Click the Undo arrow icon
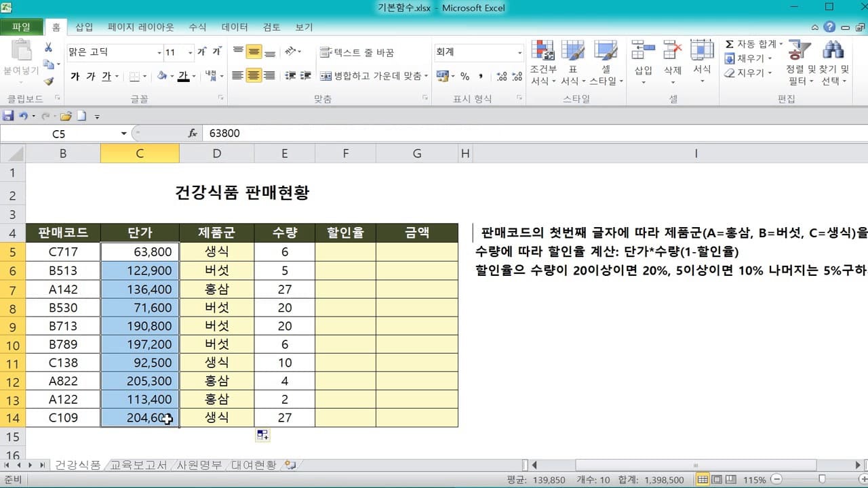The image size is (868, 488). [x=23, y=116]
